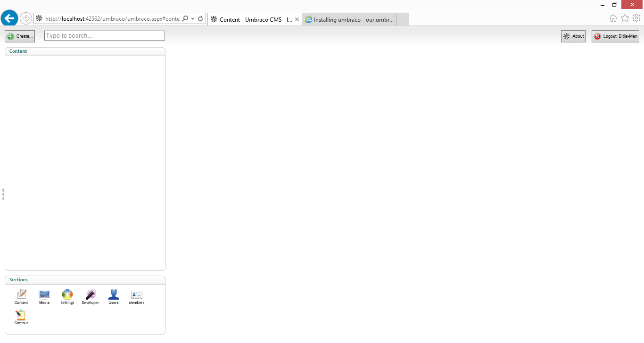Log out user Bitlis-Men
Viewport: 644px width, 343px height.
point(615,36)
